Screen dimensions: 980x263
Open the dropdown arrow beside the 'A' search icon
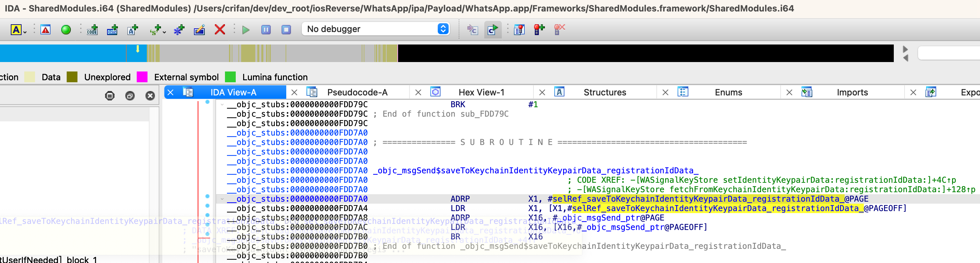[x=25, y=32]
